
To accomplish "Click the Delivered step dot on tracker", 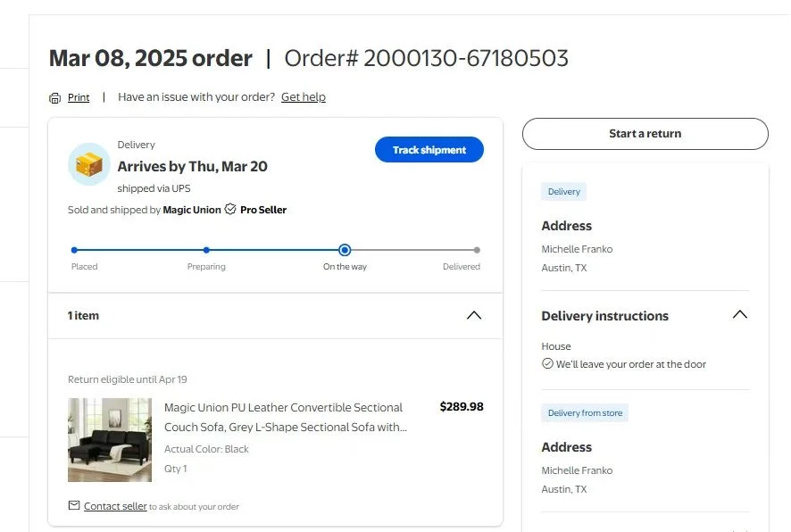I will pyautogui.click(x=477, y=251).
